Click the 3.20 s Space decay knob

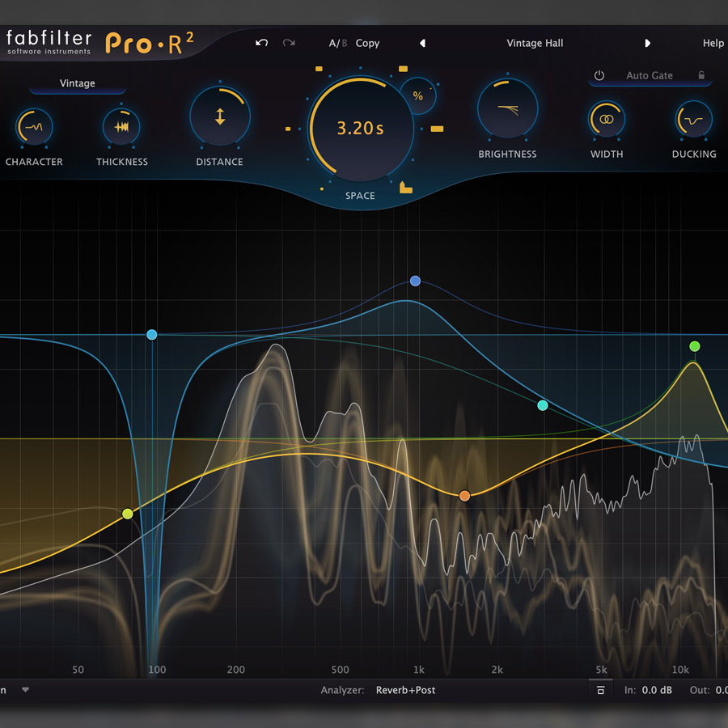(x=360, y=128)
